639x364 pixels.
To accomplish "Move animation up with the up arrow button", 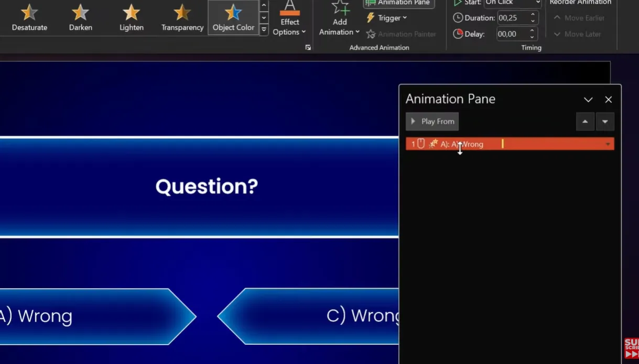I will [x=585, y=122].
